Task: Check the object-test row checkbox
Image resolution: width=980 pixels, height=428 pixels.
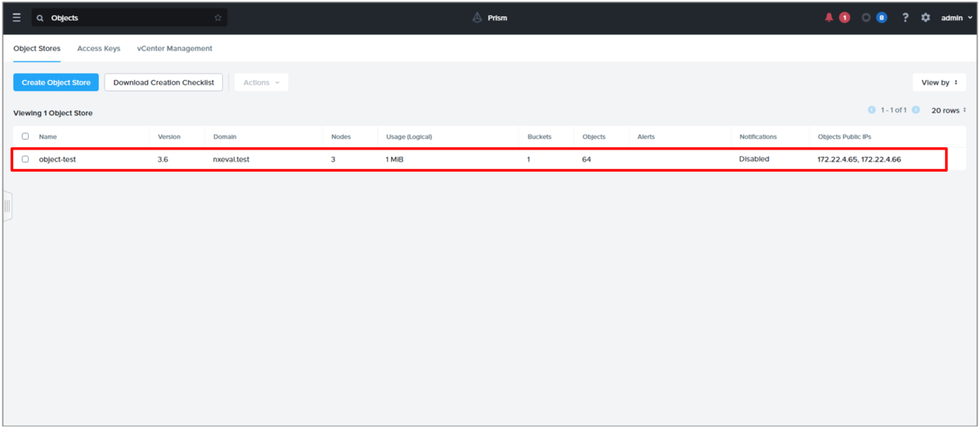Action: (x=25, y=159)
